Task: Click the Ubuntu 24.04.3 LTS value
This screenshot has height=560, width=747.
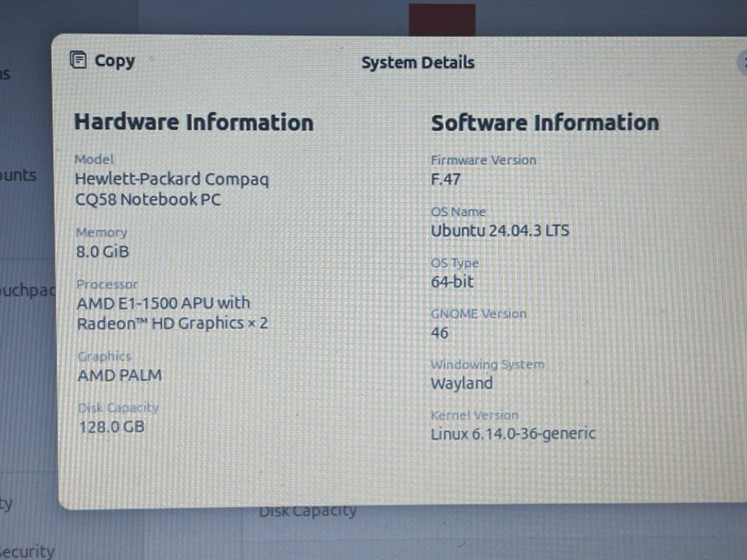Action: [500, 231]
